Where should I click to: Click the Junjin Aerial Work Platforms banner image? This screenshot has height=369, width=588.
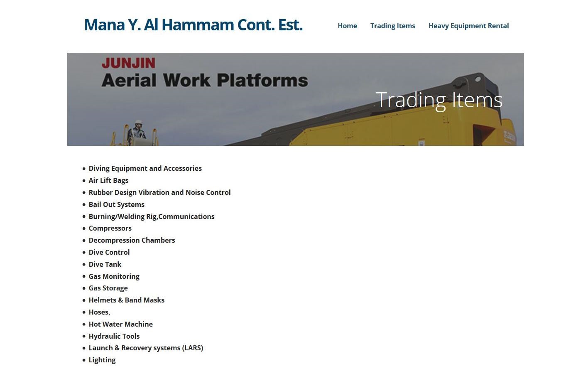tap(295, 99)
